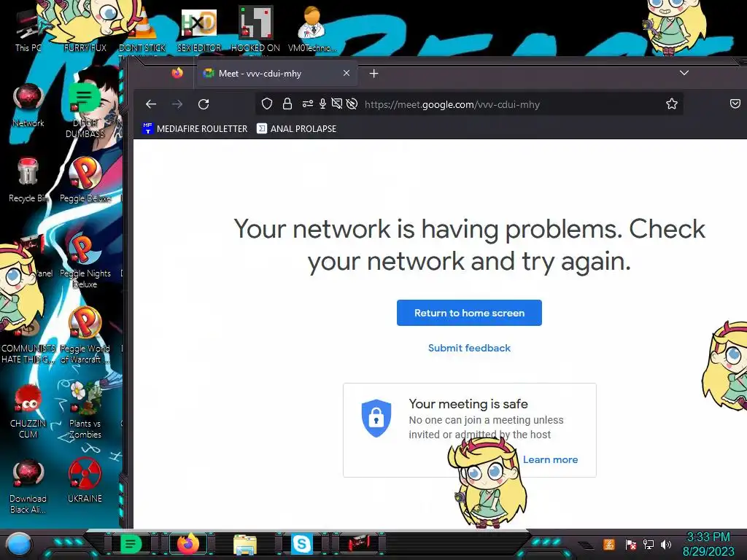Image resolution: width=747 pixels, height=560 pixels.
Task: Open the UKRAINE radiation-symbol desktop icon
Action: click(x=85, y=481)
